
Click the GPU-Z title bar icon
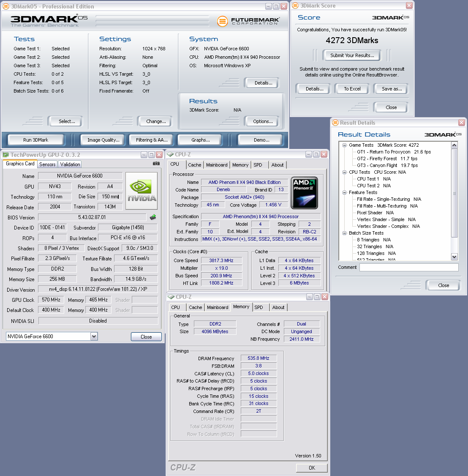[5, 155]
